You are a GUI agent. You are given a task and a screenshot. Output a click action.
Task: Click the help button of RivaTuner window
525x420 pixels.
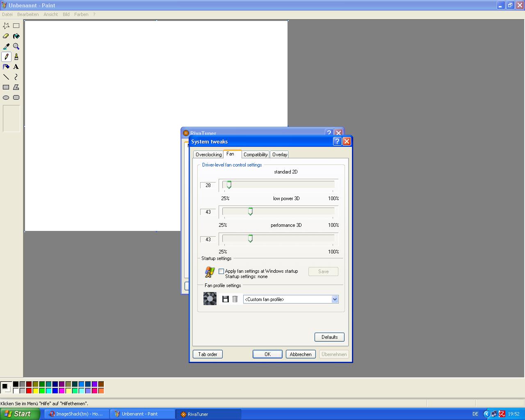pos(329,132)
